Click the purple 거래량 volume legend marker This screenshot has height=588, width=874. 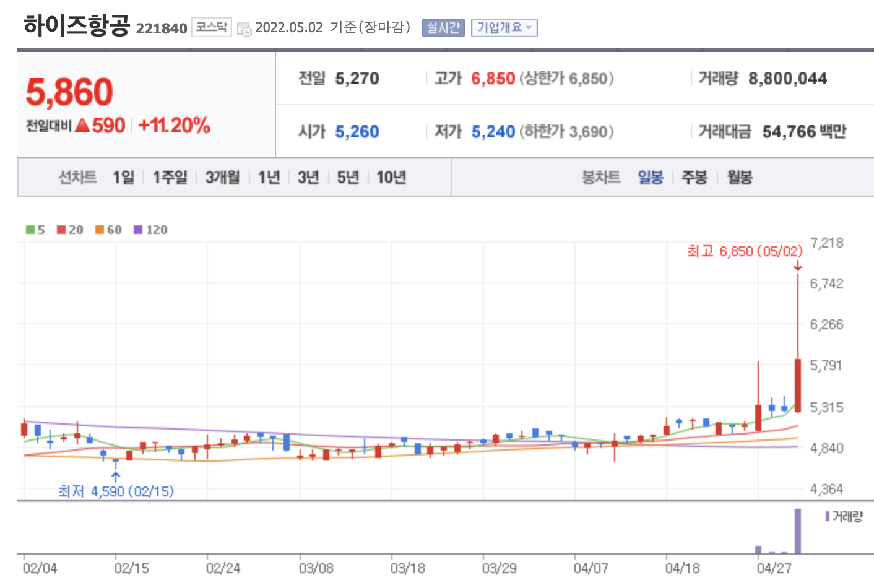coord(827,516)
